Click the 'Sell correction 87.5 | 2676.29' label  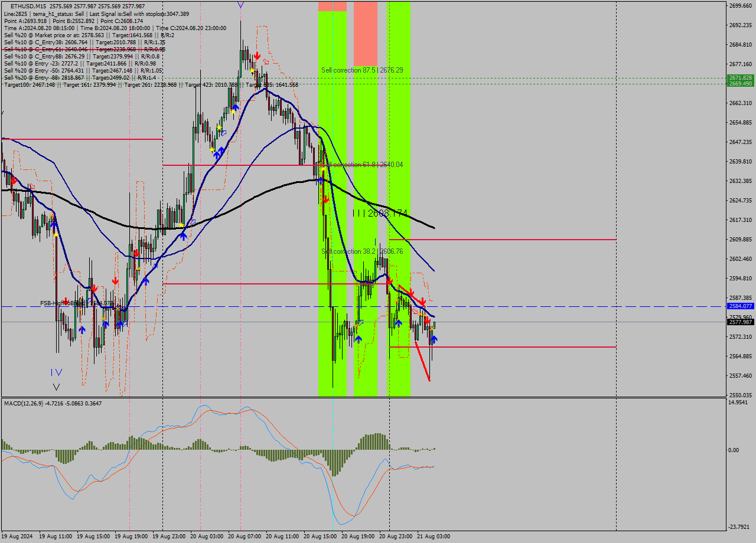click(362, 70)
